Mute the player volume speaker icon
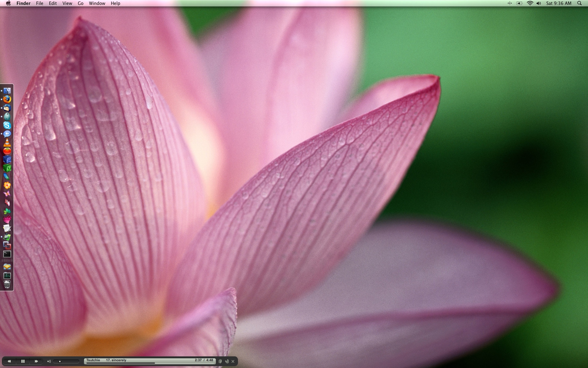The image size is (588, 368). [x=49, y=361]
